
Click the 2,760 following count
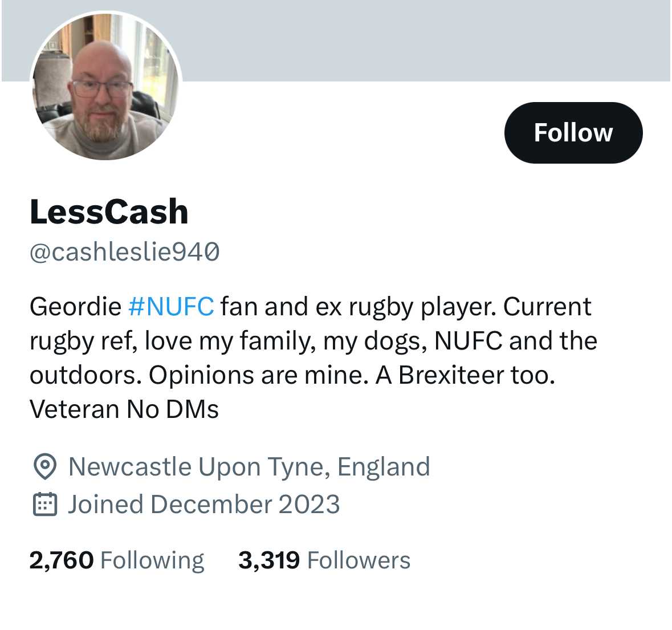62,560
